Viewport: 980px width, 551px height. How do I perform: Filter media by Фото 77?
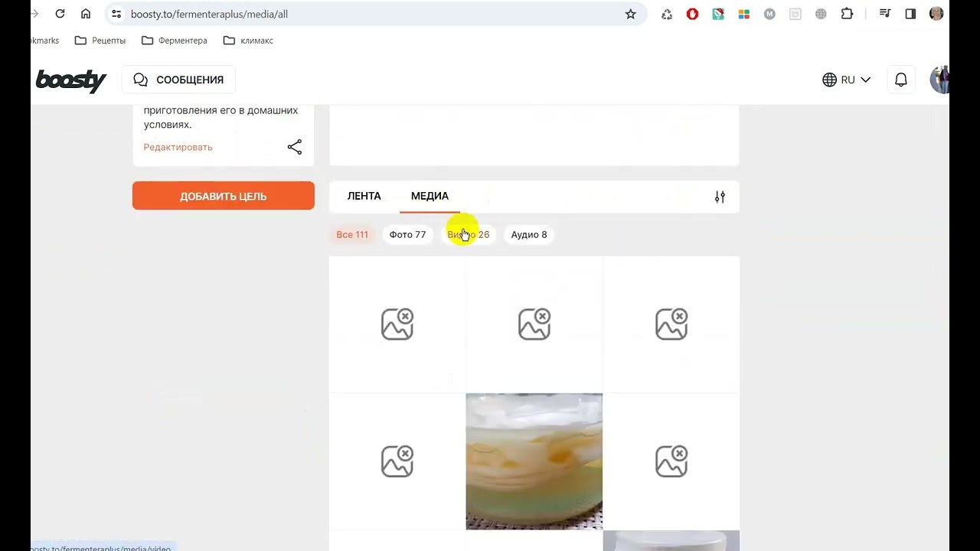pos(407,234)
